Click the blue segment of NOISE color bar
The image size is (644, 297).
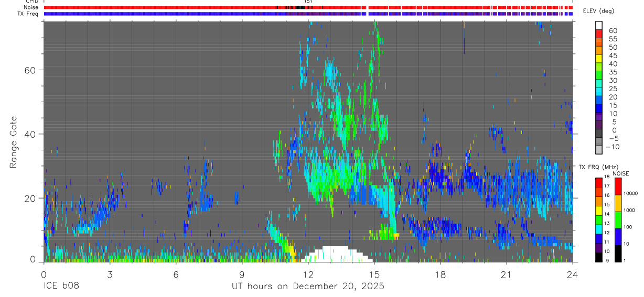click(x=618, y=237)
